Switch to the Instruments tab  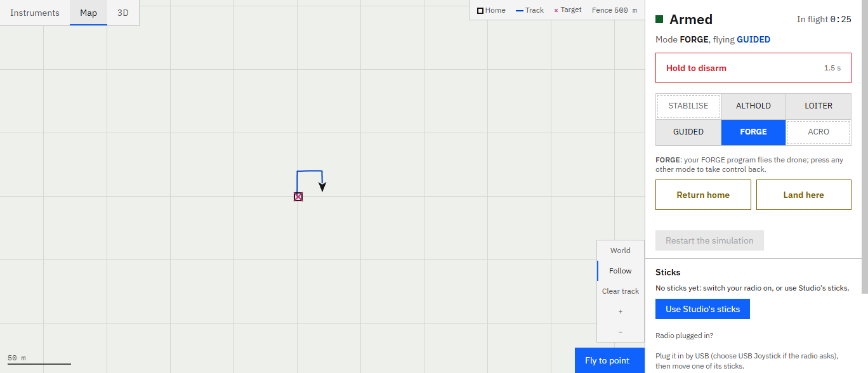(35, 13)
